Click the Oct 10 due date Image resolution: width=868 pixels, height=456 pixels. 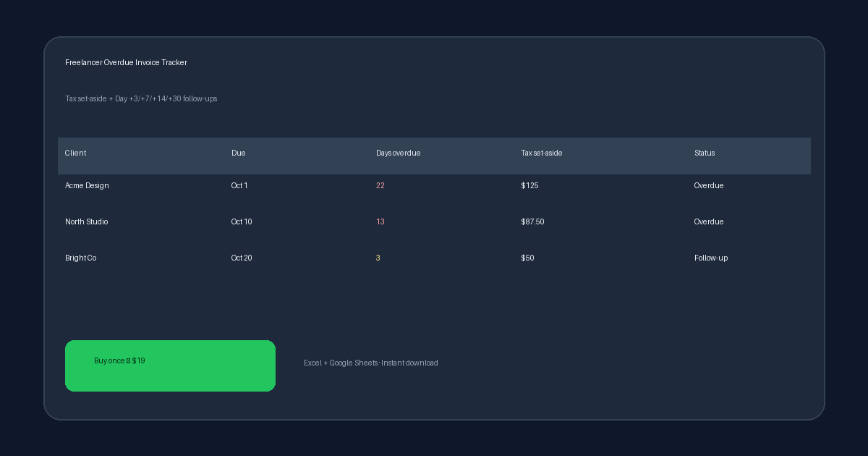[x=242, y=222]
